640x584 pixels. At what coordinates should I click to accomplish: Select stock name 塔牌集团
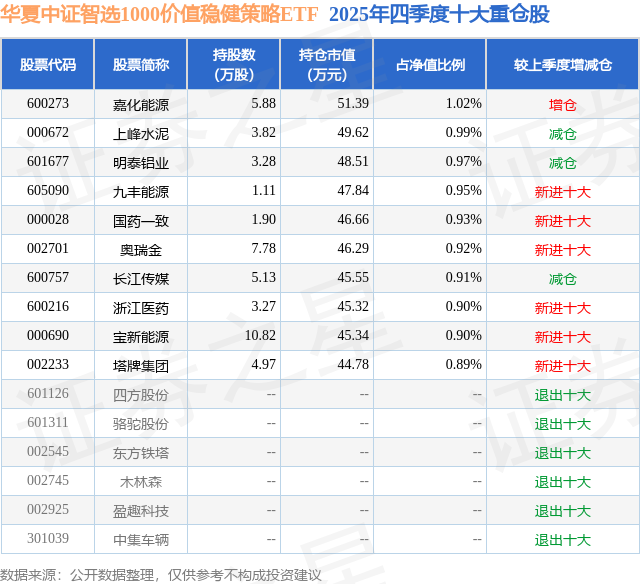pos(141,365)
